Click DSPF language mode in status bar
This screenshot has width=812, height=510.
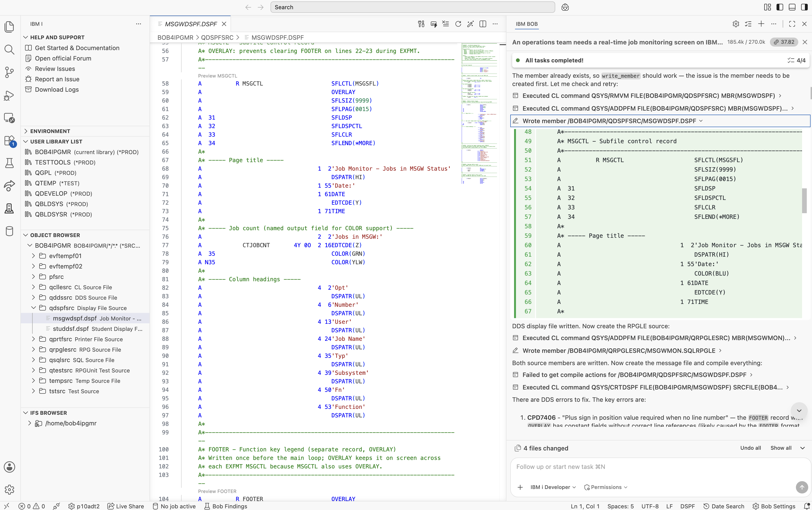tap(687, 506)
